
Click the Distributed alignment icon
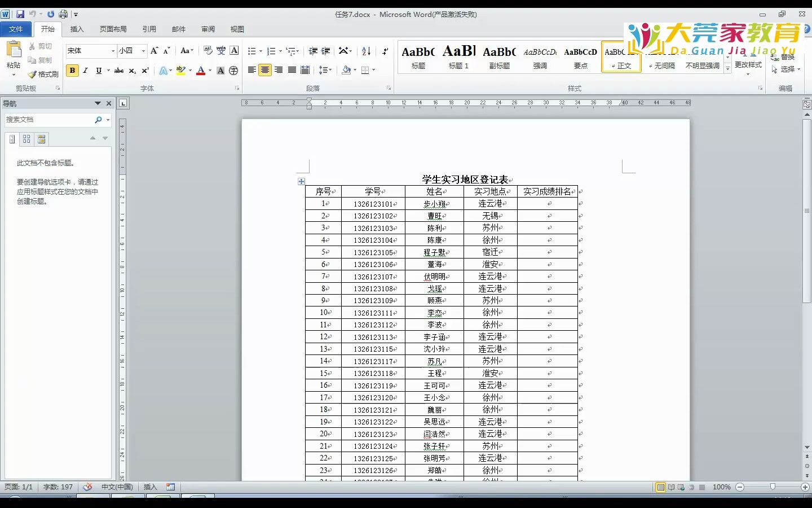[305, 70]
